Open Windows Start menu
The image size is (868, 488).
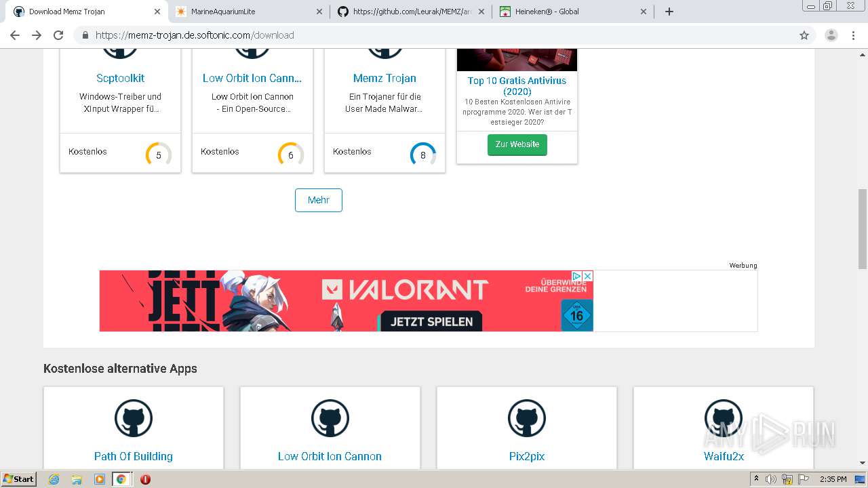point(19,479)
